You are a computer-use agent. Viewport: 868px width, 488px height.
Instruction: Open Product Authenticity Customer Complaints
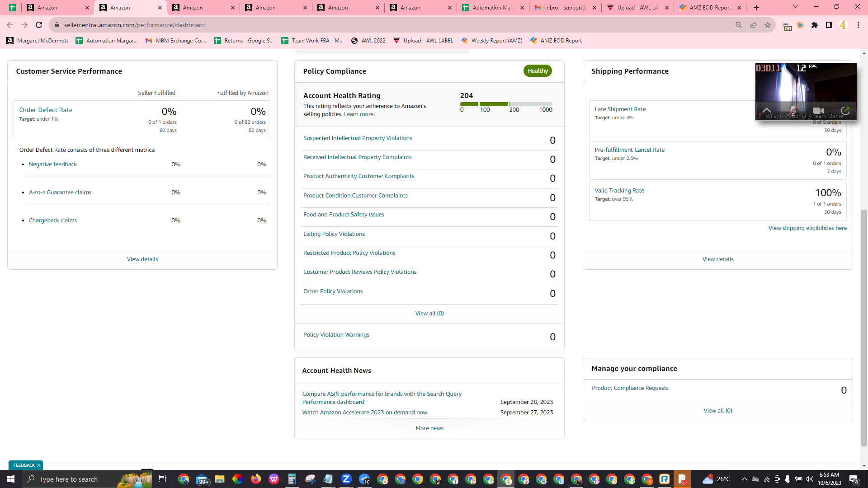359,176
